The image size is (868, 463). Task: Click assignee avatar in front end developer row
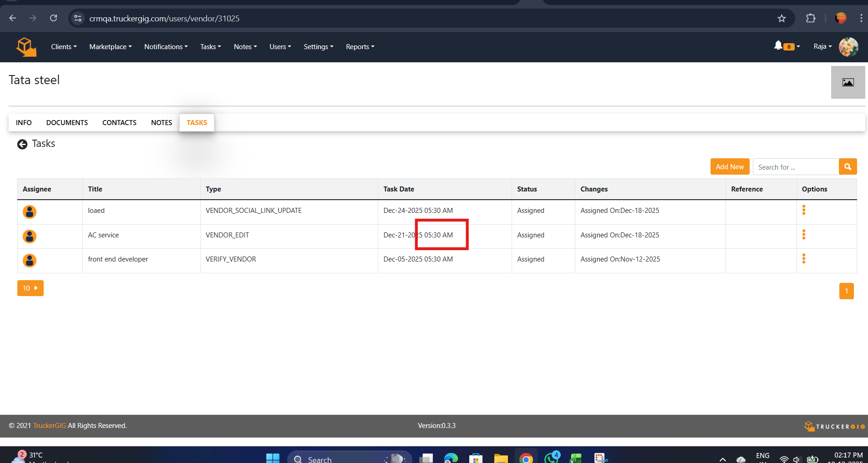tap(30, 261)
